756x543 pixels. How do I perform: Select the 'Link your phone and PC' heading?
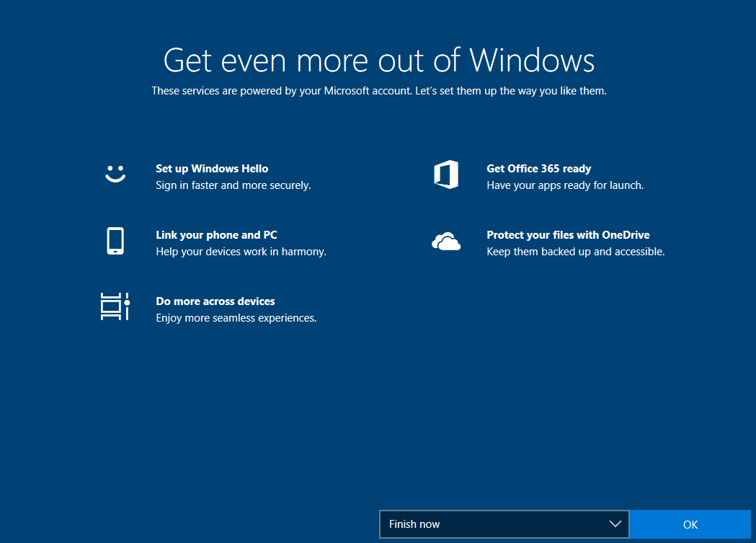pyautogui.click(x=216, y=235)
